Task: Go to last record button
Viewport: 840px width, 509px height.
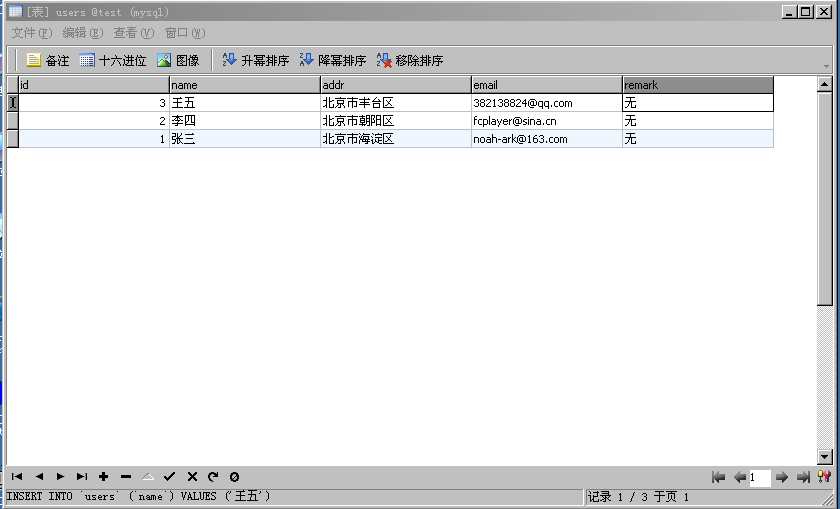Action: tap(82, 476)
